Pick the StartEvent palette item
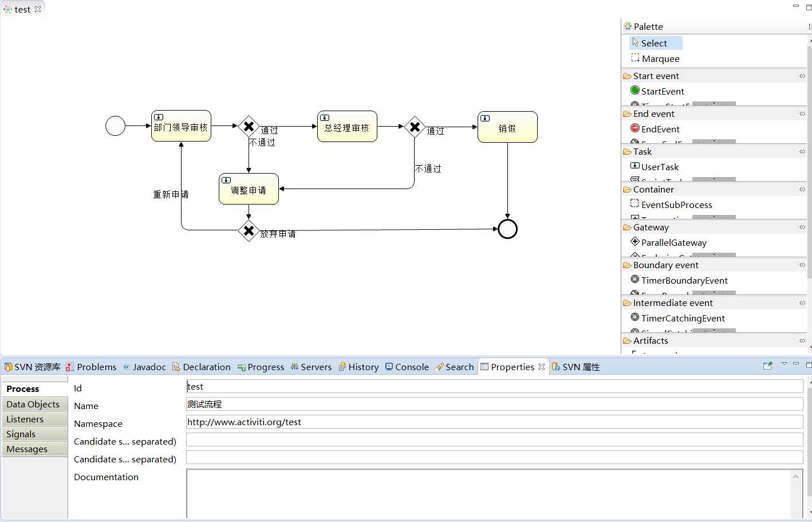 tap(657, 91)
